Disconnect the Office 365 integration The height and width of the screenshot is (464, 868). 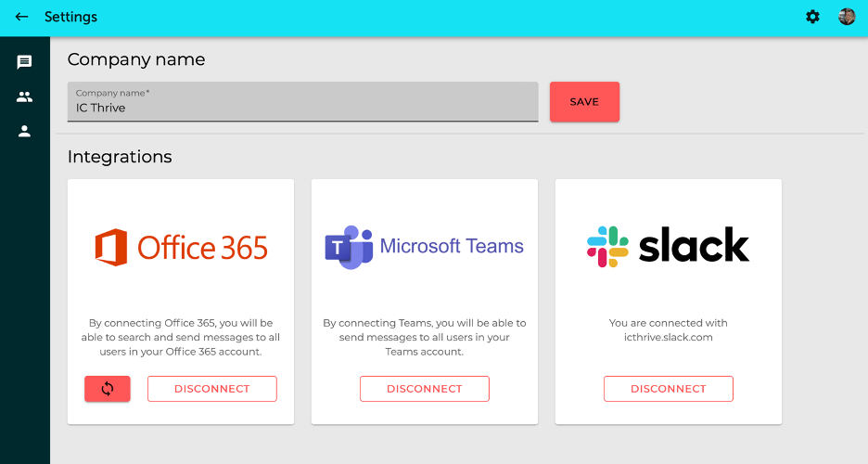click(x=212, y=389)
